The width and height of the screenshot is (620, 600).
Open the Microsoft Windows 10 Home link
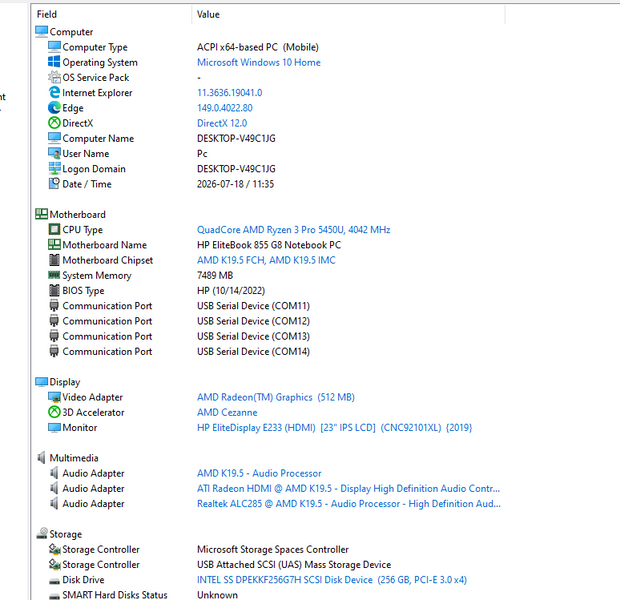pos(259,62)
